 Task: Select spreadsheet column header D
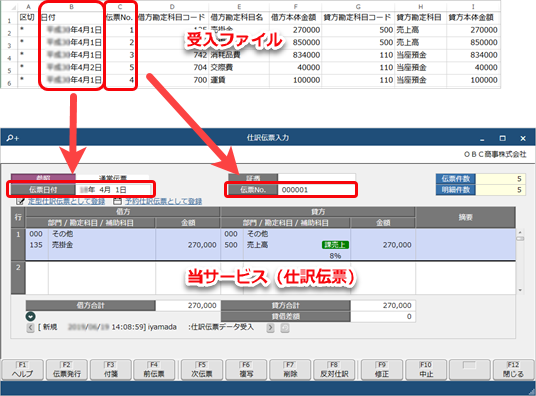(172, 6)
